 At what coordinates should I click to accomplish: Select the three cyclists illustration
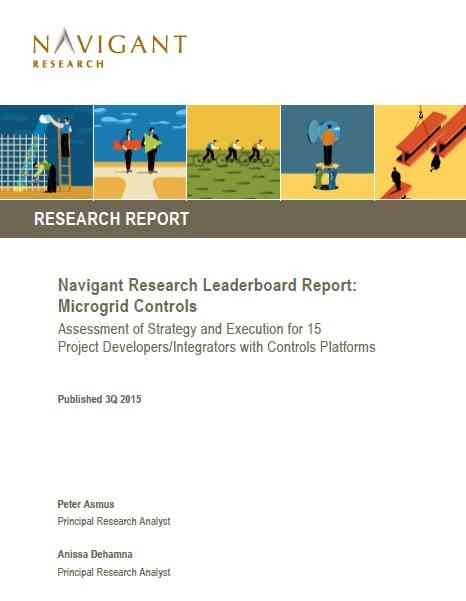(233, 152)
